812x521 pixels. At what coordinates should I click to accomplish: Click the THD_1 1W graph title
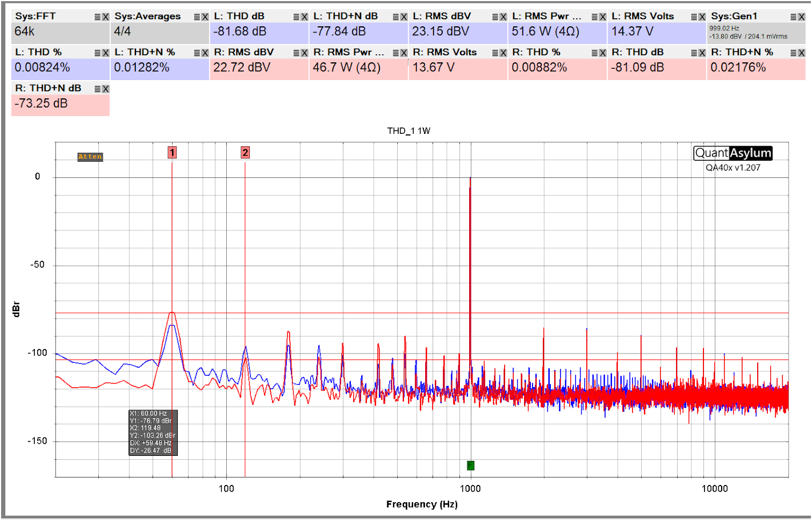pos(409,131)
